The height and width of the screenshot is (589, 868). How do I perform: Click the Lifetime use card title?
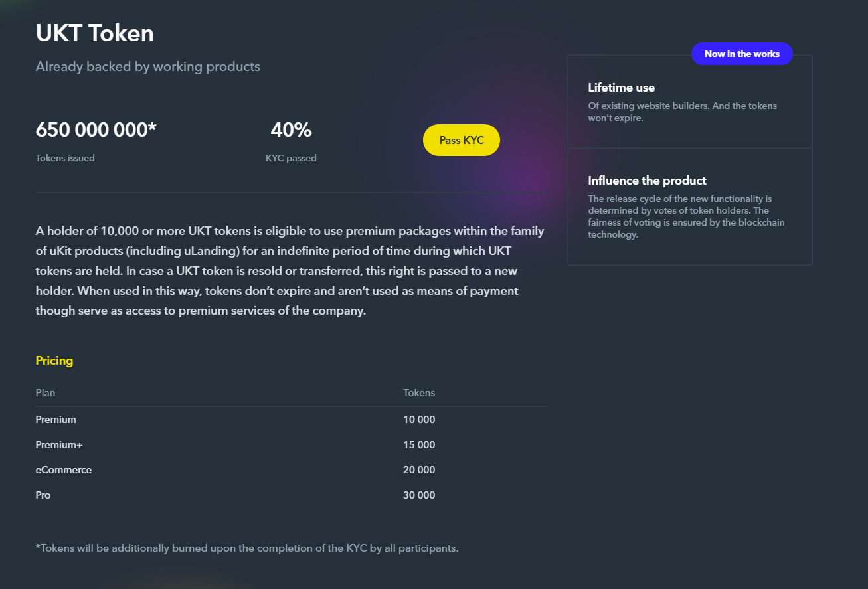622,88
